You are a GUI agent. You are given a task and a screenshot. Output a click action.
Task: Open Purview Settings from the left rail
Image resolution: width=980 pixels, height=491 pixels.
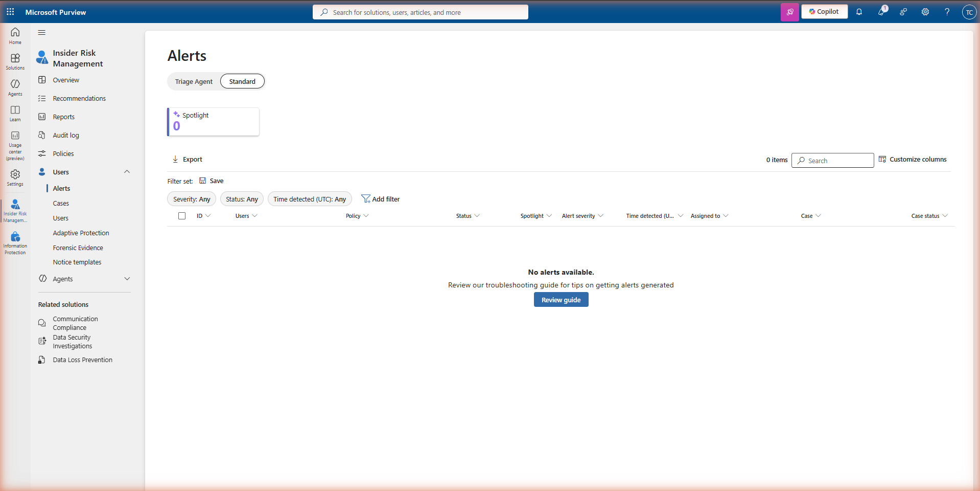(15, 178)
